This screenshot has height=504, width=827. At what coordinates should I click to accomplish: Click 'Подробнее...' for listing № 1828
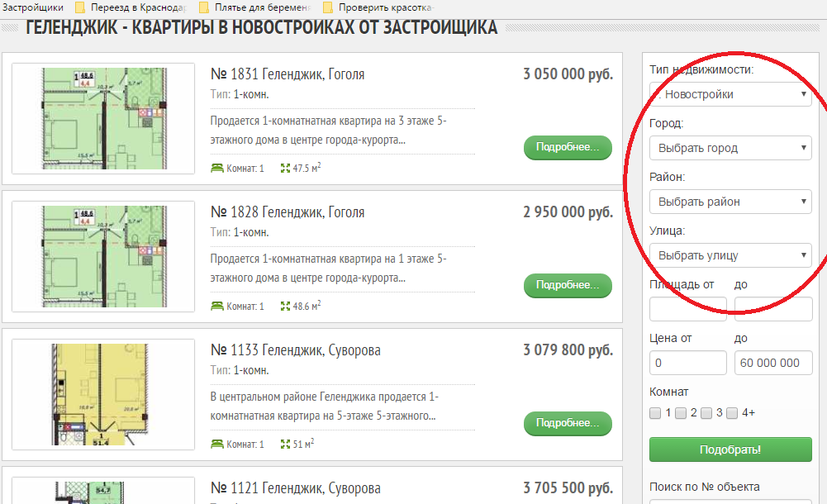coord(568,285)
